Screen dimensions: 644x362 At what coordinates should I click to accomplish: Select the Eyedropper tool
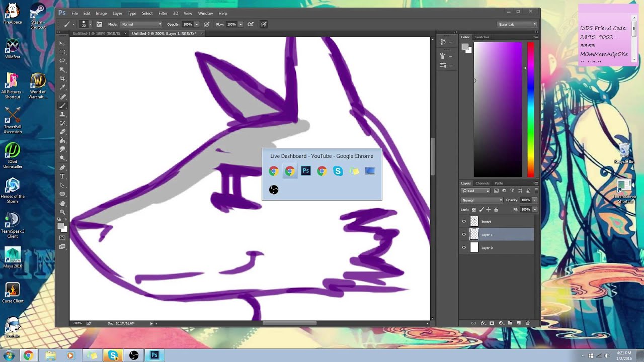coord(62,87)
